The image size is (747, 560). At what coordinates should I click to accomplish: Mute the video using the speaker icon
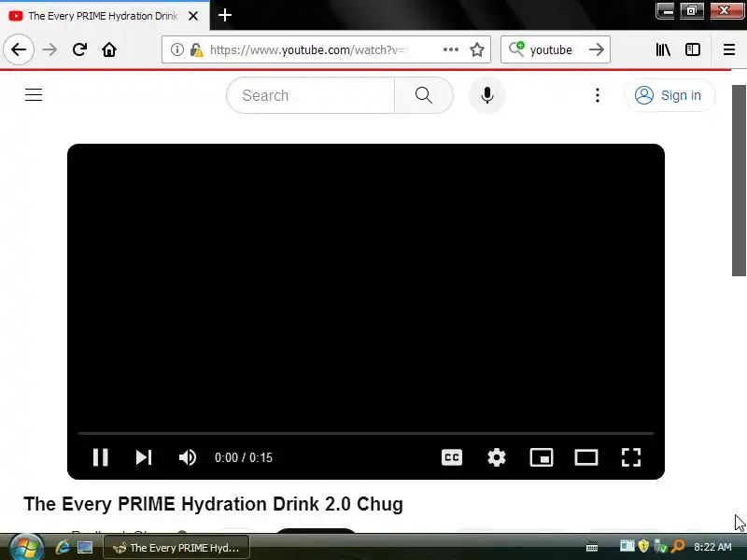[x=188, y=457]
